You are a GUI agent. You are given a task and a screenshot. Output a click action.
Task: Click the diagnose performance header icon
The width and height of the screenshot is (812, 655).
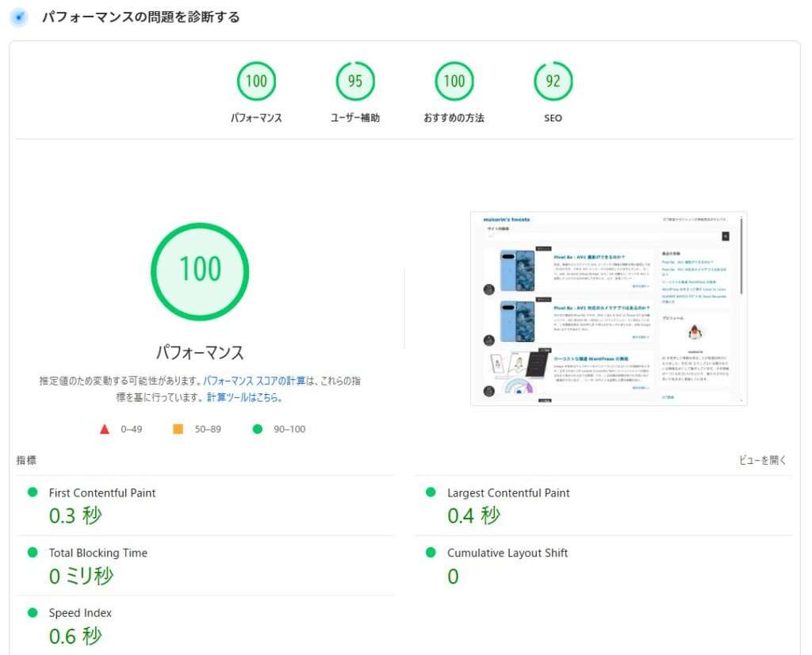(18, 17)
